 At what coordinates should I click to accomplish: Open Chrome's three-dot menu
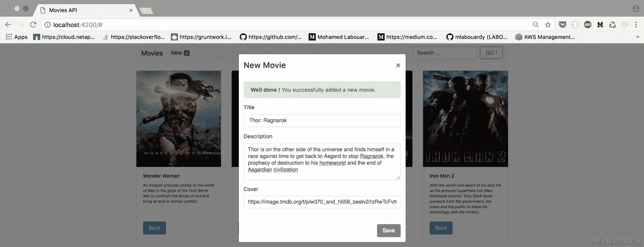point(636,25)
